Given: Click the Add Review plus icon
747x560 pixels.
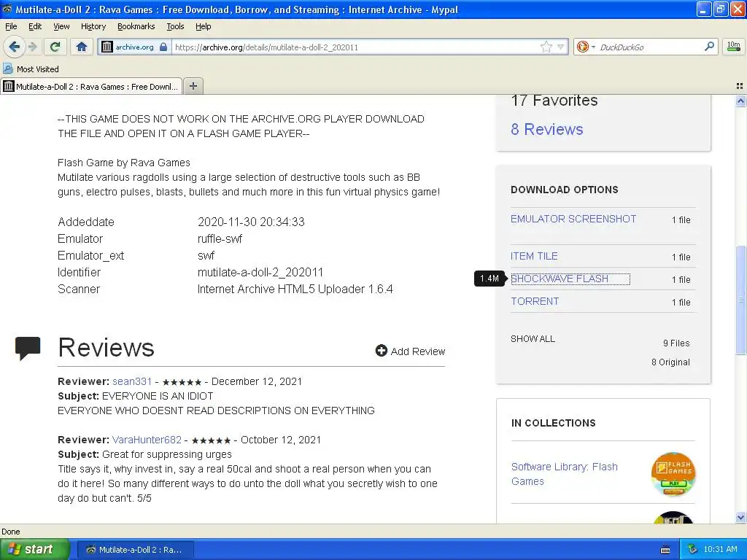Looking at the screenshot, I should (x=381, y=351).
